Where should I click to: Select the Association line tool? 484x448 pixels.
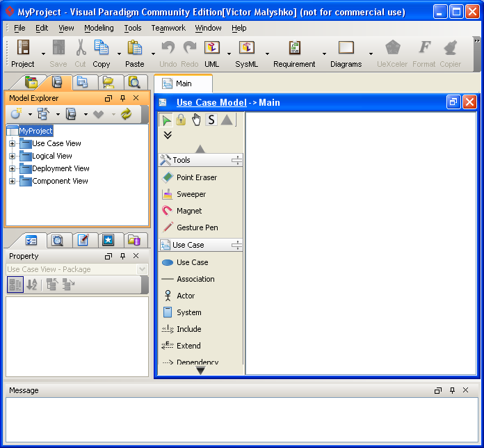(188, 279)
